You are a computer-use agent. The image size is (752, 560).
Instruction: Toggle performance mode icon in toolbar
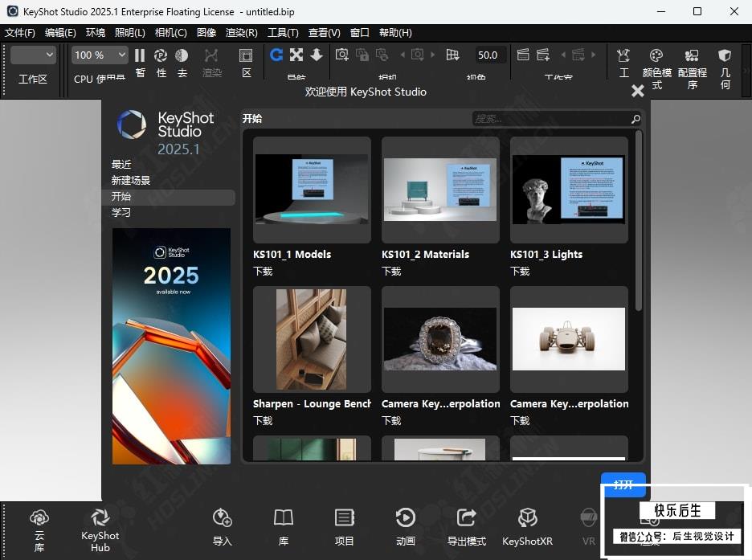161,55
